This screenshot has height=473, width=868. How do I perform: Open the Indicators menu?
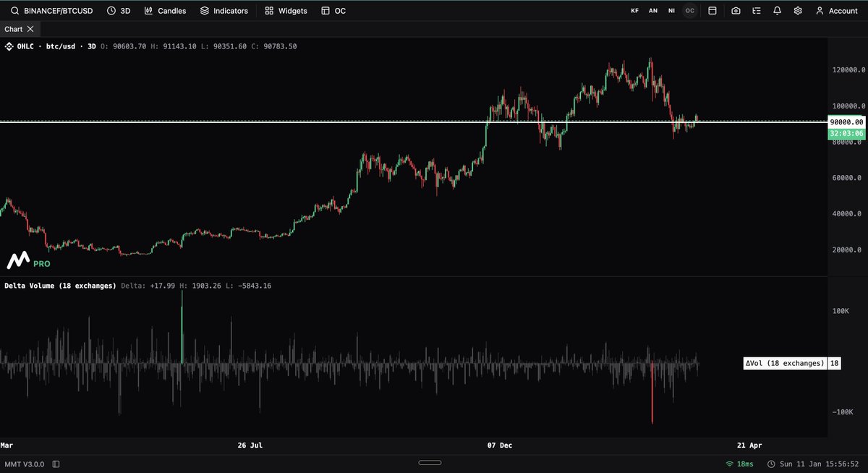(224, 11)
